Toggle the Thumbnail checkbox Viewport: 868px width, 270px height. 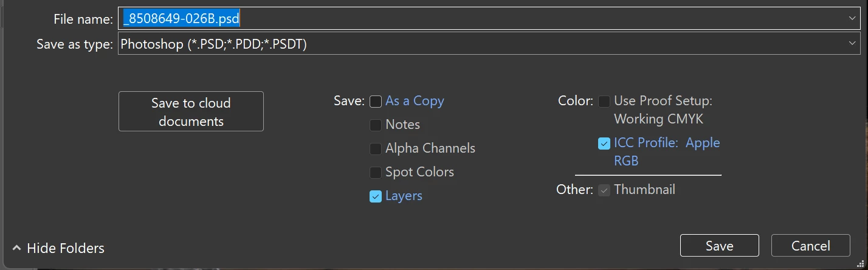[x=604, y=190]
